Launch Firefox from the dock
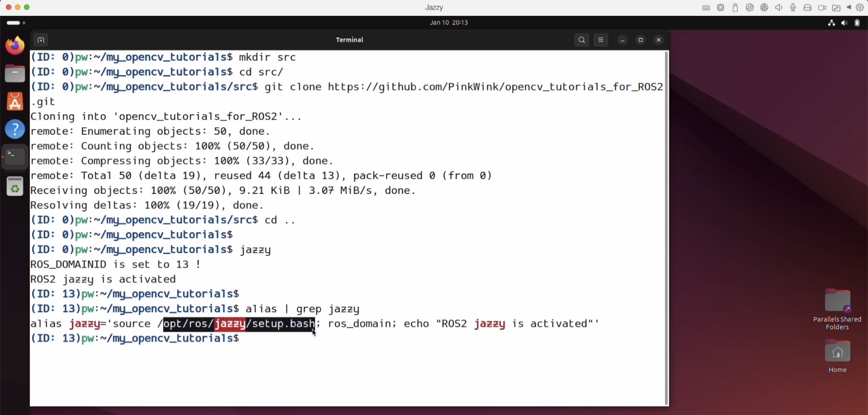Screen dimensions: 868x415 pyautogui.click(x=15, y=46)
